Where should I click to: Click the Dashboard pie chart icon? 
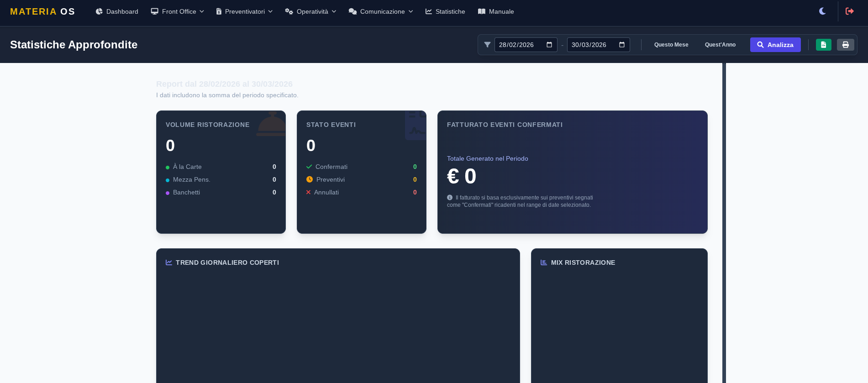point(99,11)
